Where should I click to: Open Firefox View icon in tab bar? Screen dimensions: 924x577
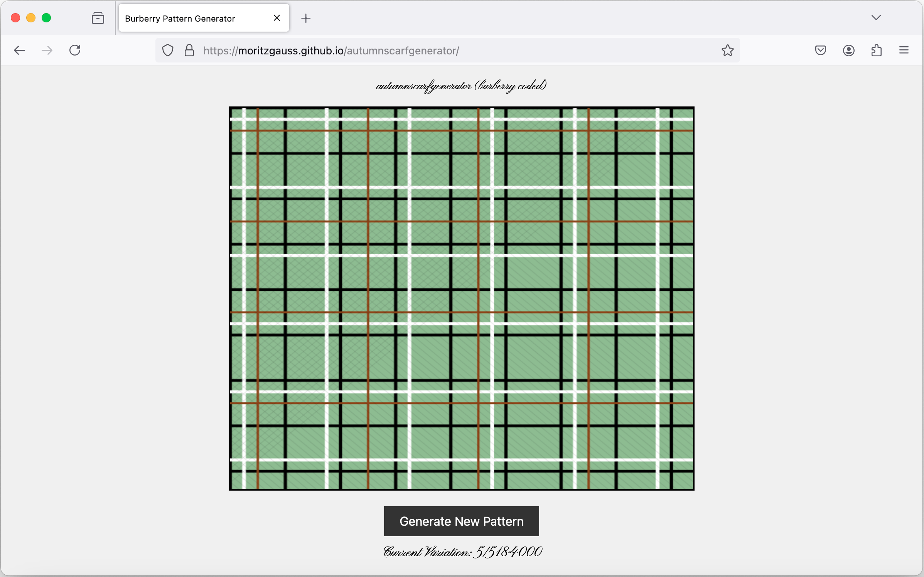tap(98, 18)
